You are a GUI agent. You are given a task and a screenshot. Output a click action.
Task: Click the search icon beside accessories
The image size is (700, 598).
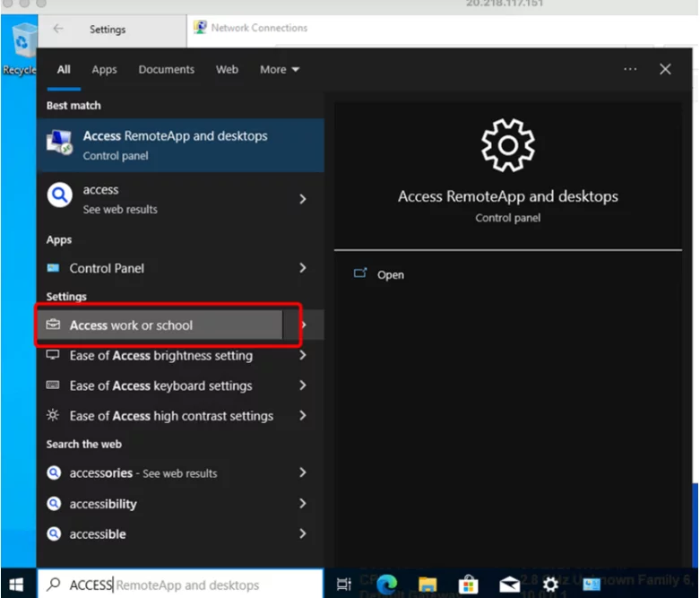coord(54,472)
